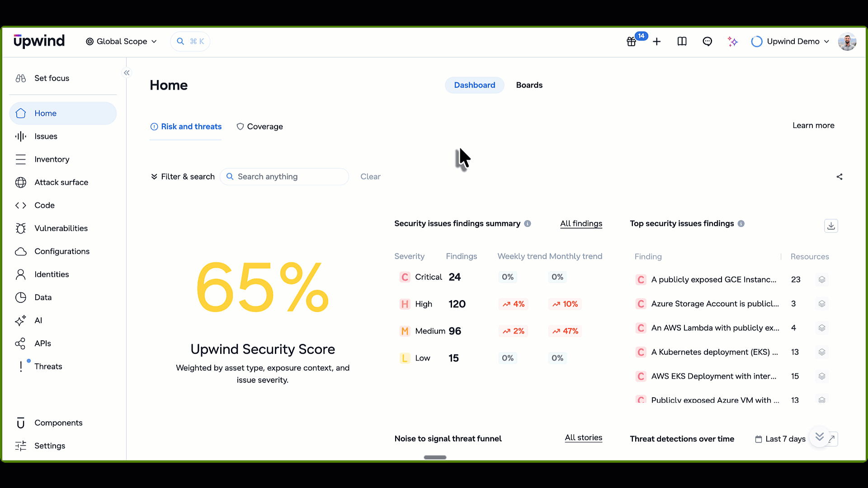The image size is (868, 488).
Task: Open Last 7 days date selector
Action: 780,439
